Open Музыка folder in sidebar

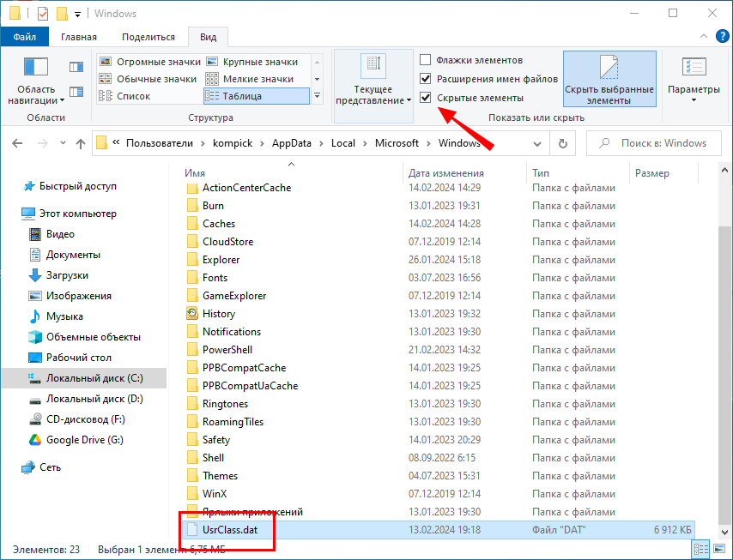(x=56, y=316)
